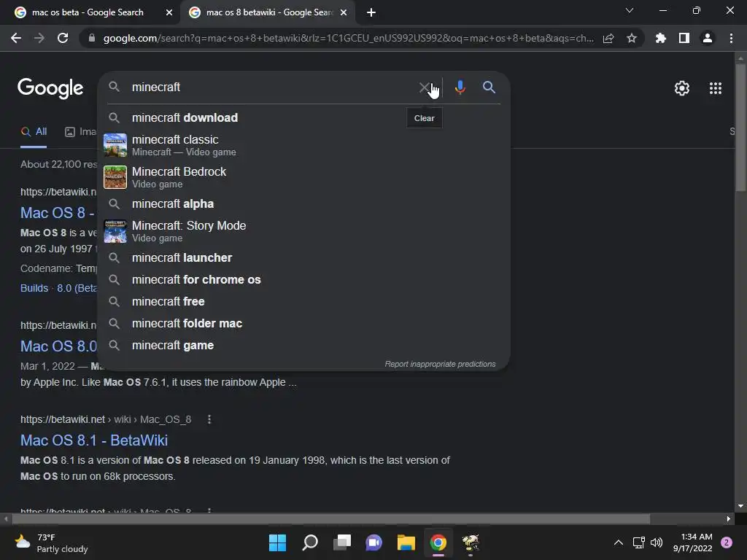Click the Minecraft Bedrock thumbnail image
747x560 pixels.
(115, 177)
